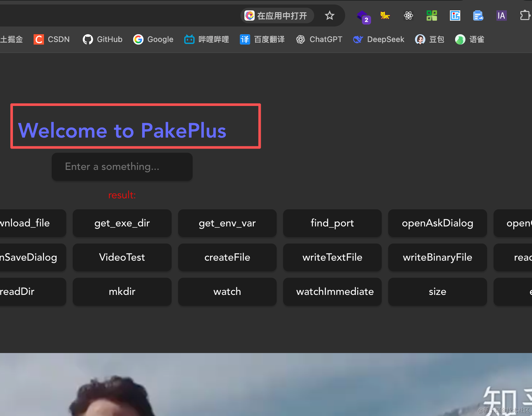Click the openAskDialog button
The width and height of the screenshot is (532, 416).
pyautogui.click(x=438, y=223)
